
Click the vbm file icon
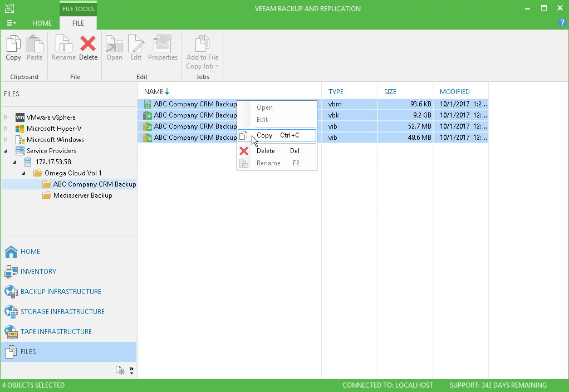point(148,104)
